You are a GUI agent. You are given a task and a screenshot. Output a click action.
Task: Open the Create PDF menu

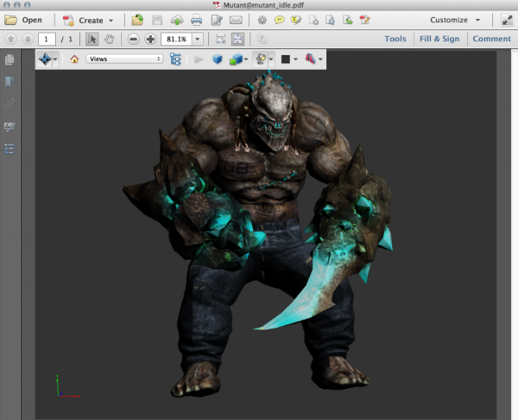click(x=88, y=21)
